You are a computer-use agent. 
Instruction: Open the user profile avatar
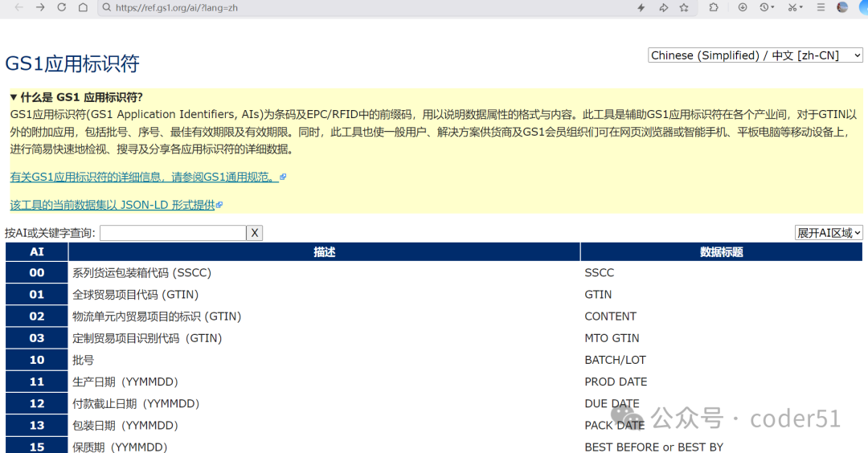point(842,7)
